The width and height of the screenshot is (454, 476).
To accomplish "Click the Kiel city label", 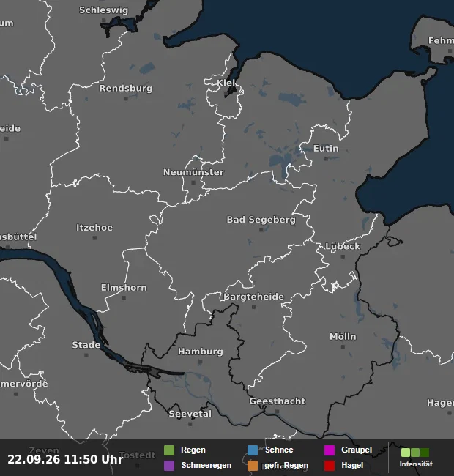I will pos(226,83).
